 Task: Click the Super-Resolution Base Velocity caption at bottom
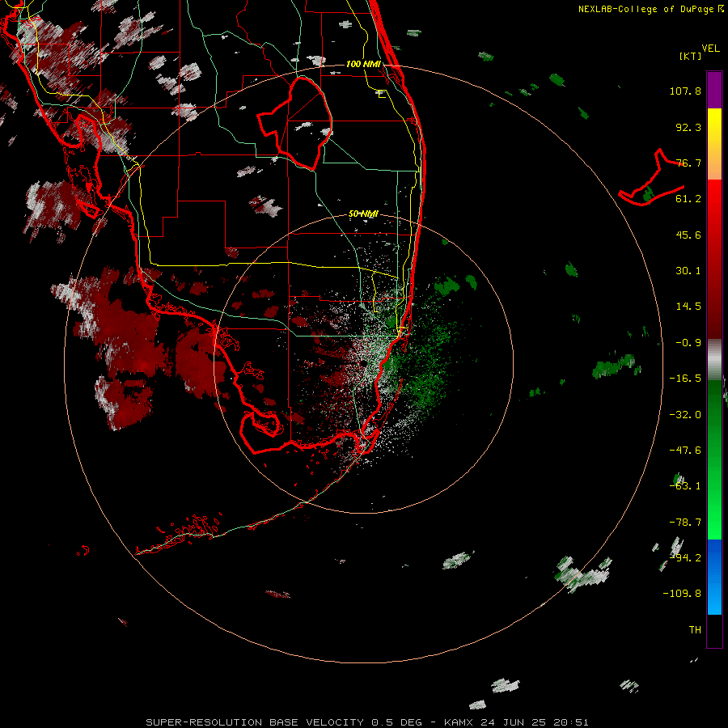(367, 722)
